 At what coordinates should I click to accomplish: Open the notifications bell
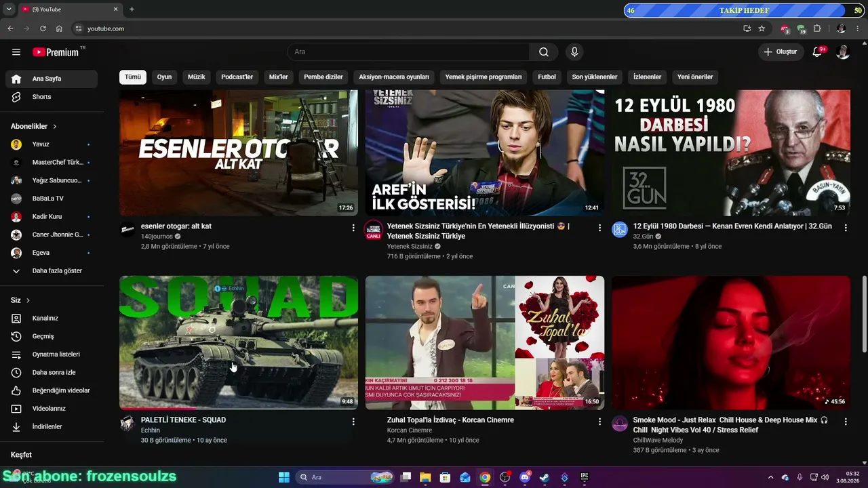pyautogui.click(x=817, y=52)
